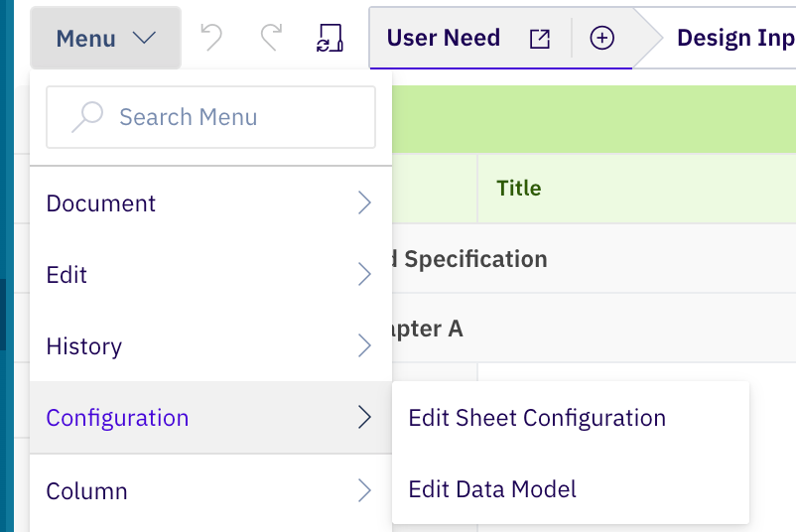Expand the Document submenu chevron
The width and height of the screenshot is (796, 532).
pyautogui.click(x=364, y=203)
